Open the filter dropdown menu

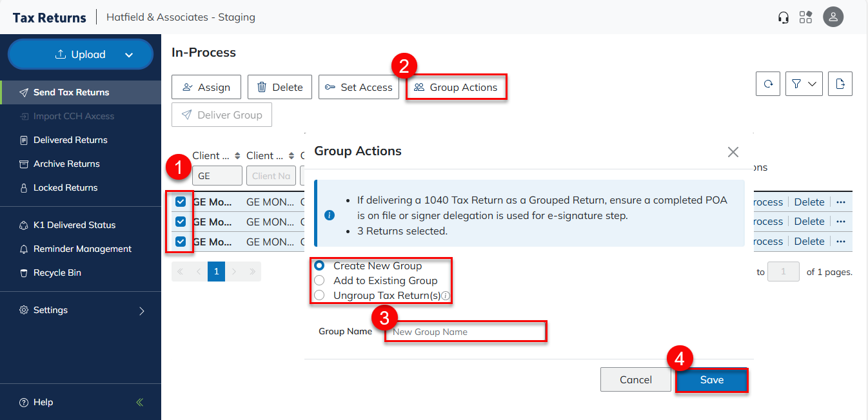(804, 84)
